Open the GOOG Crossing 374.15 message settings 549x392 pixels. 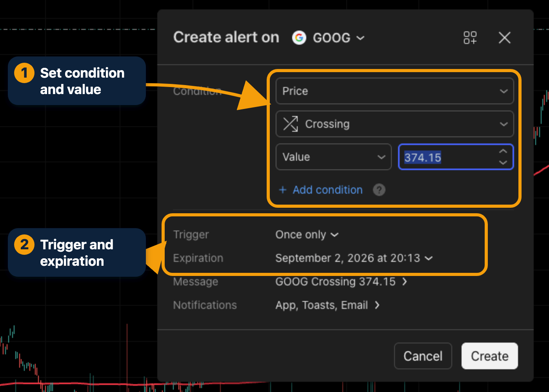(341, 281)
